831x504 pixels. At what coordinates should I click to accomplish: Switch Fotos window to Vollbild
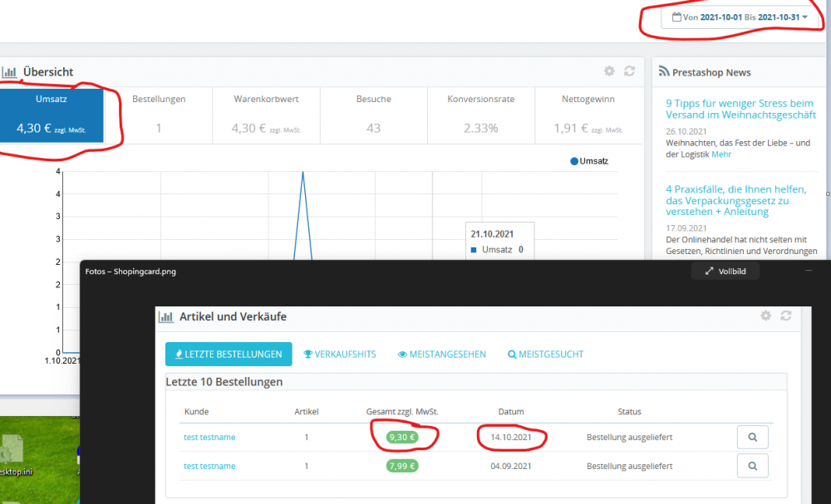pos(725,271)
